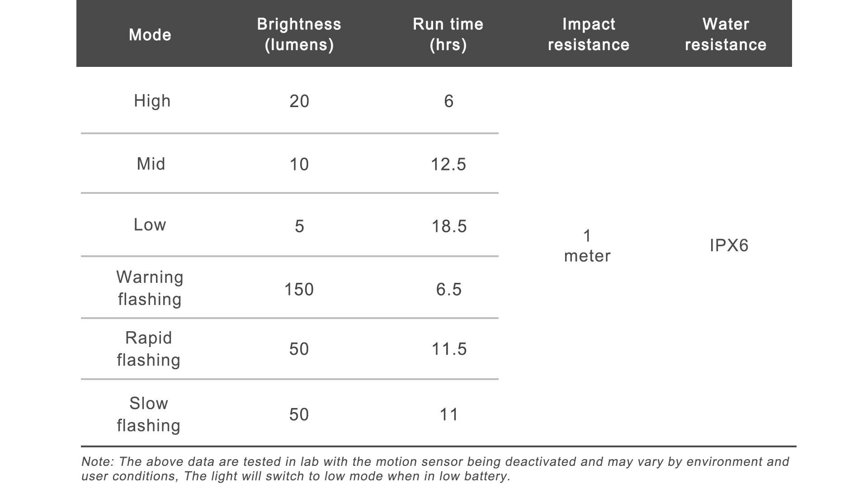Image resolution: width=868 pixels, height=488 pixels.
Task: Select the Mid mode row label
Action: pyautogui.click(x=151, y=164)
